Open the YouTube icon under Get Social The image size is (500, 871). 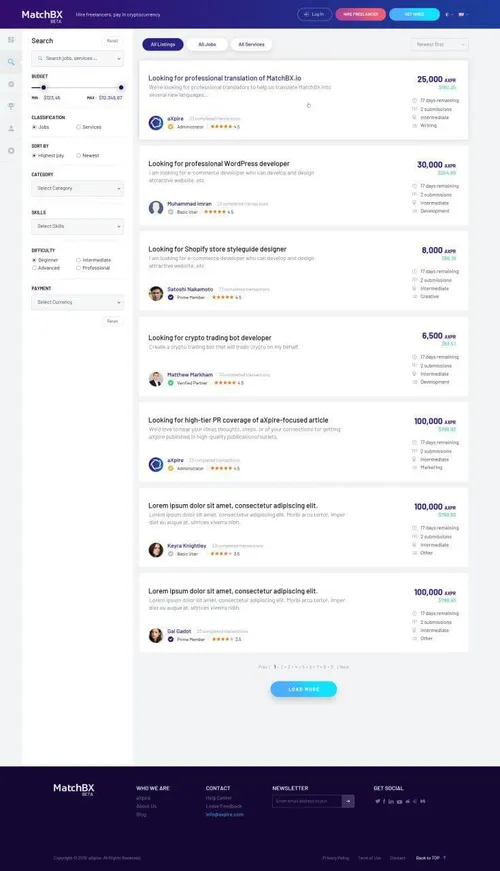[x=399, y=801]
